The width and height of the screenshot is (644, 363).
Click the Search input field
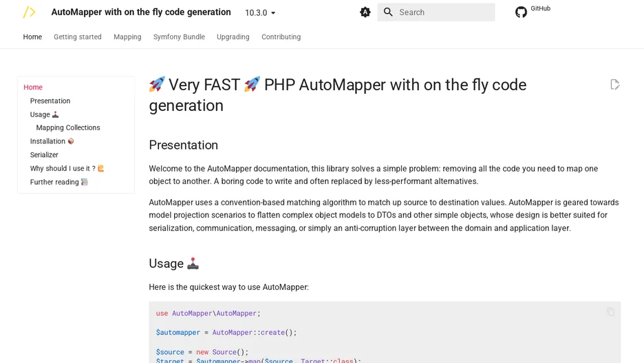click(436, 12)
